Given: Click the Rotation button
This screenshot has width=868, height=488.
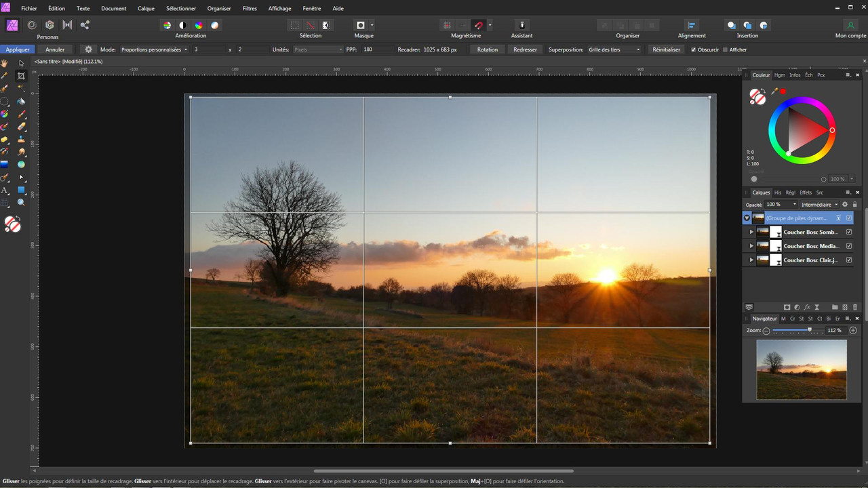Looking at the screenshot, I should pyautogui.click(x=487, y=49).
